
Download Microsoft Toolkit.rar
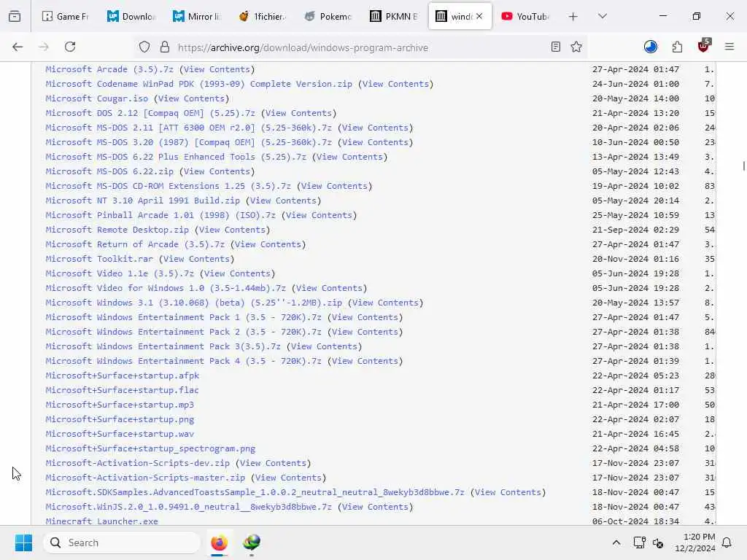coord(99,259)
